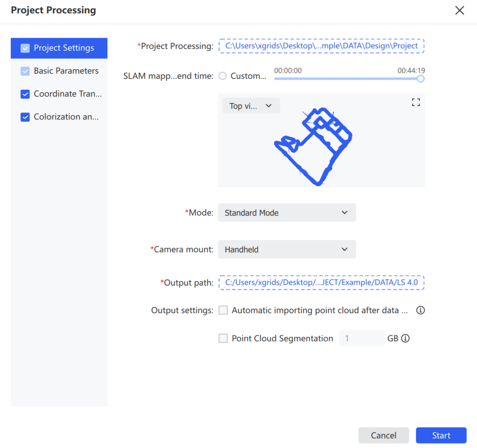477x448 pixels.
Task: Expand trajectory preview to fullscreen
Action: [x=416, y=102]
